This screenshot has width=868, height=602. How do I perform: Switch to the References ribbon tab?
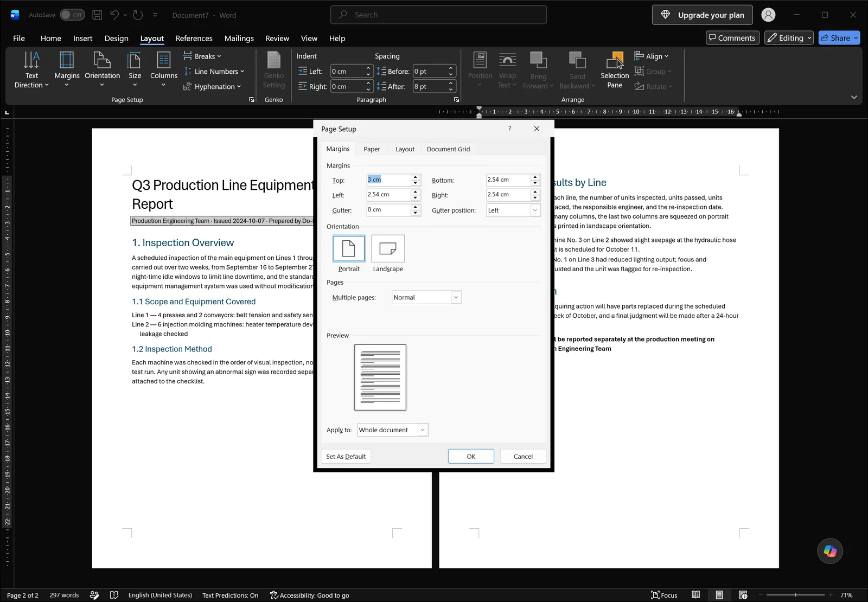(x=194, y=39)
